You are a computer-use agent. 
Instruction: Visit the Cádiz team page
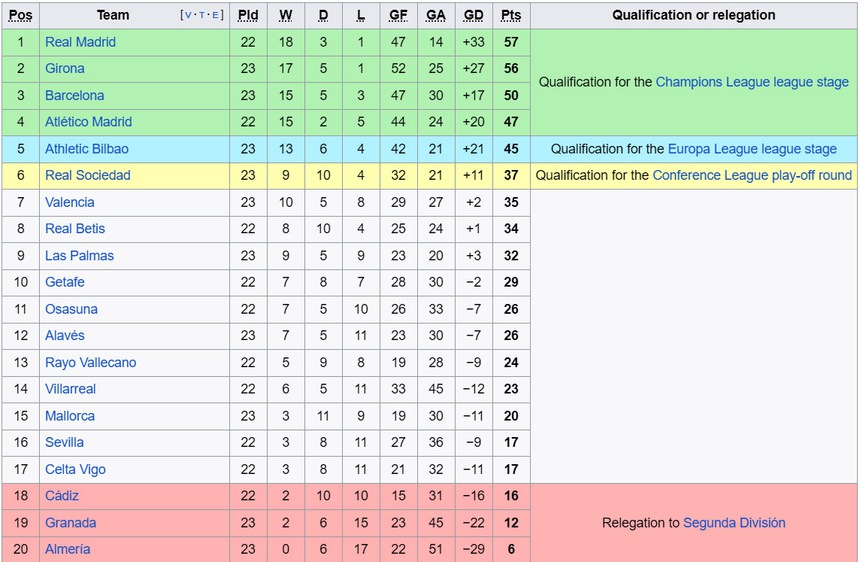(62, 496)
